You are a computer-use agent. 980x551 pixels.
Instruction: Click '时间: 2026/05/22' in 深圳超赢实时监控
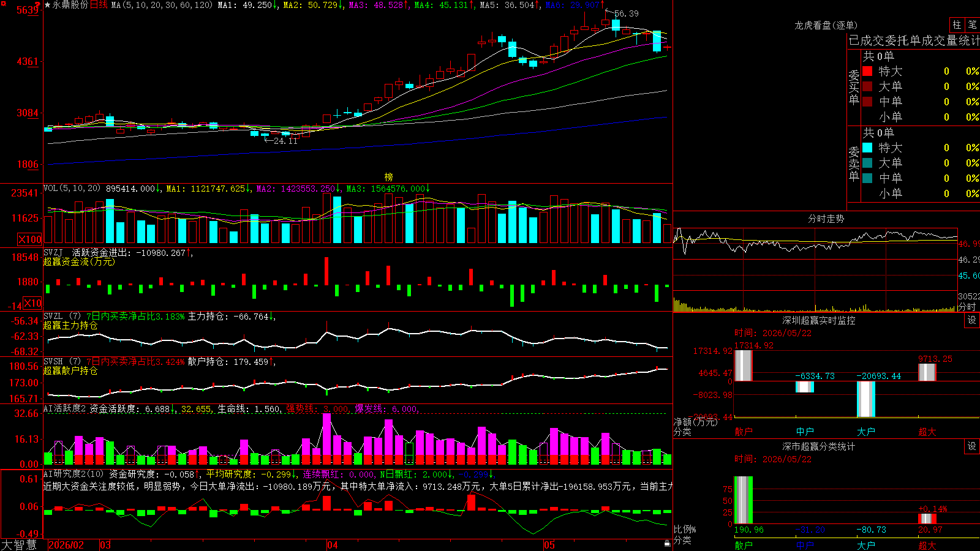tap(773, 333)
